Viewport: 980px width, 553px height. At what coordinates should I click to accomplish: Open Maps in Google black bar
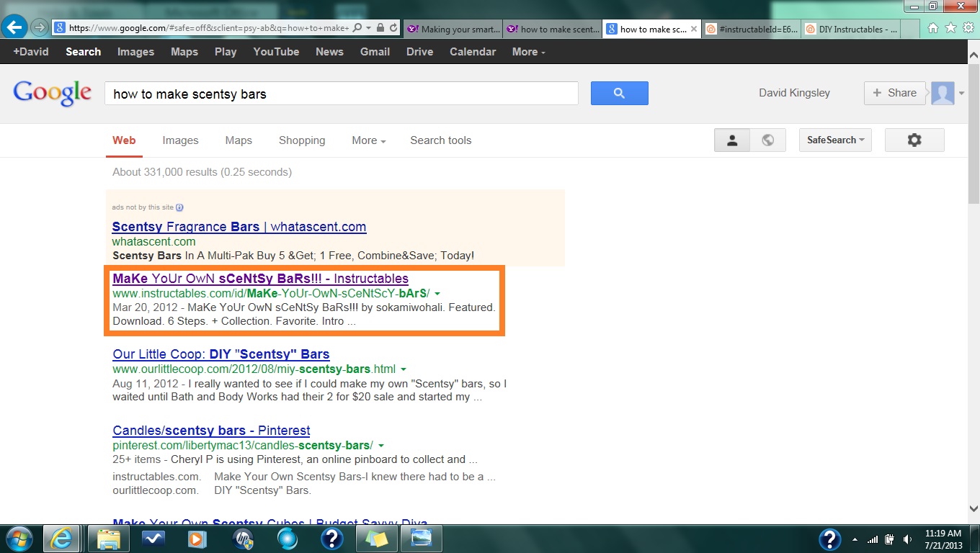(x=184, y=52)
